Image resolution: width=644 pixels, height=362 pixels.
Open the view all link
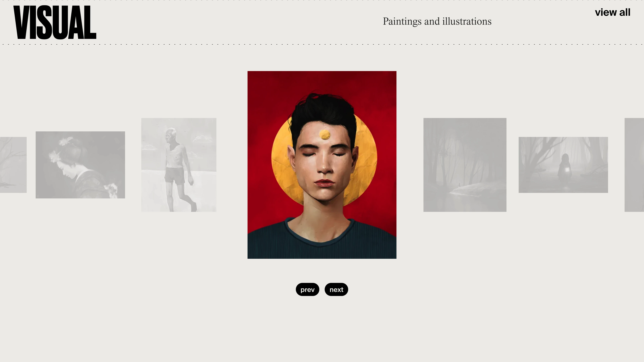612,12
